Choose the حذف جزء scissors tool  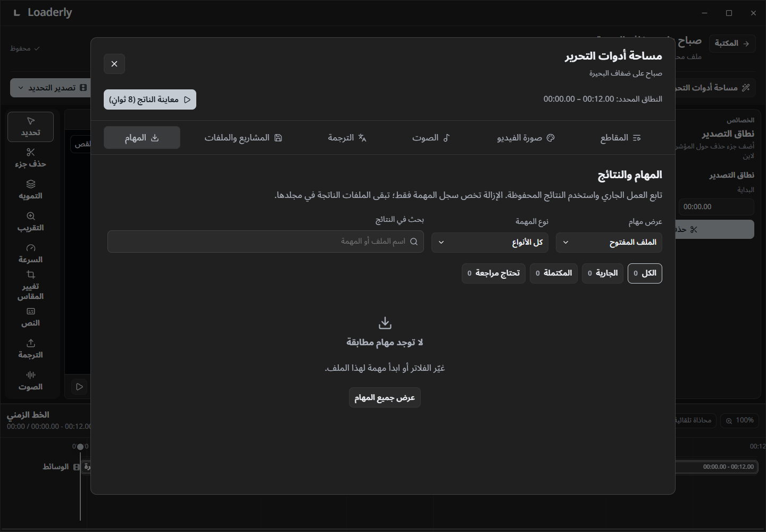tap(30, 158)
